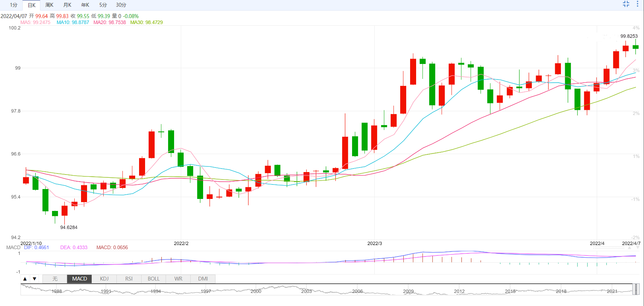Turn off indicators with the 无 tab
The height and width of the screenshot is (306, 644).
tap(55, 279)
